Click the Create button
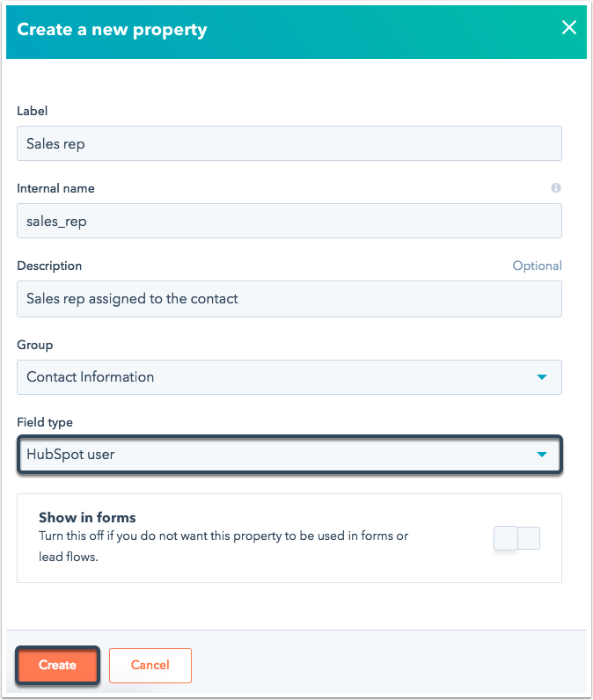The height and width of the screenshot is (700, 593). coord(57,665)
